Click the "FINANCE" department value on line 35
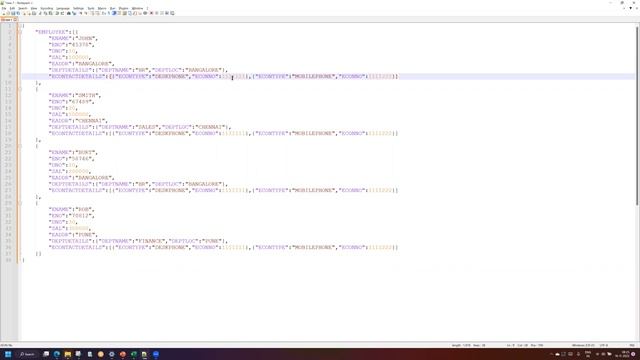 (x=151, y=241)
